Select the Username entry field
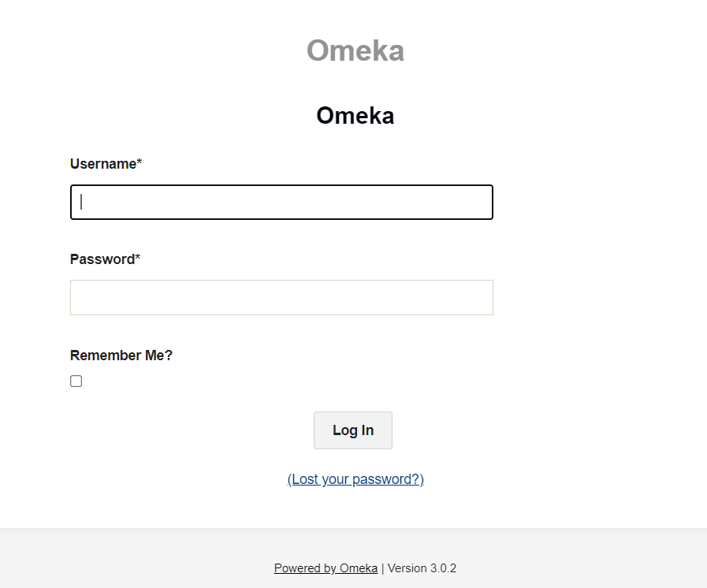This screenshot has width=707, height=588. [281, 202]
